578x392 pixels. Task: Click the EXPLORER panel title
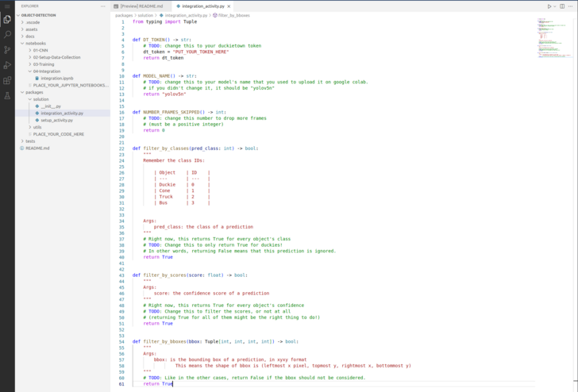coord(30,6)
